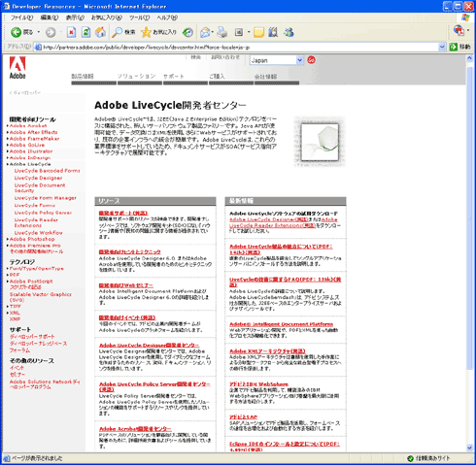Click in the address URL field
The image size is (476, 465).
tap(240, 48)
